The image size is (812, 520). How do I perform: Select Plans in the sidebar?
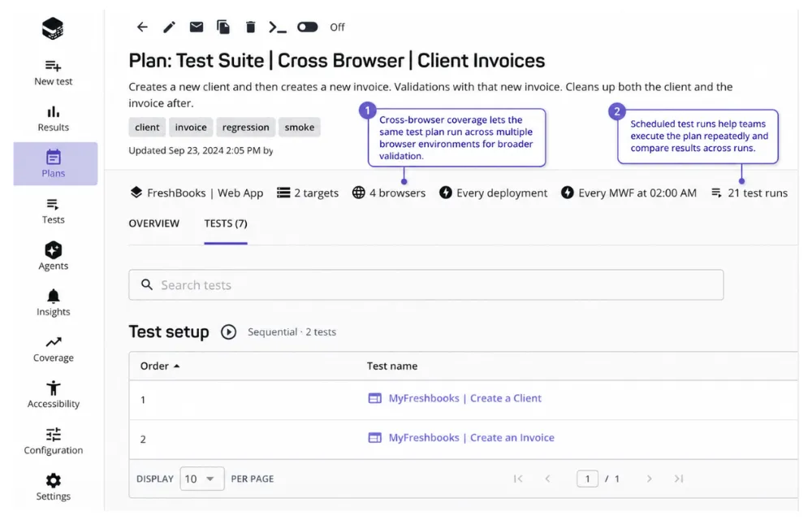(55, 163)
